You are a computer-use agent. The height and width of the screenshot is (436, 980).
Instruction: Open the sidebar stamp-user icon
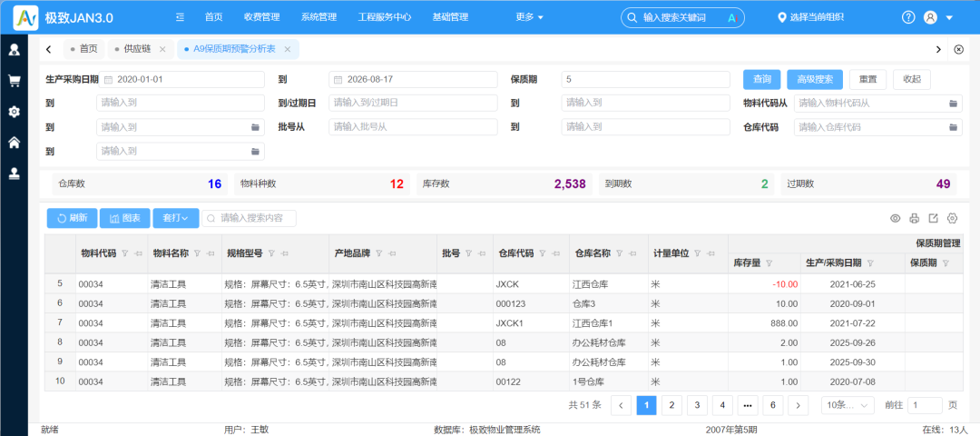tap(14, 173)
